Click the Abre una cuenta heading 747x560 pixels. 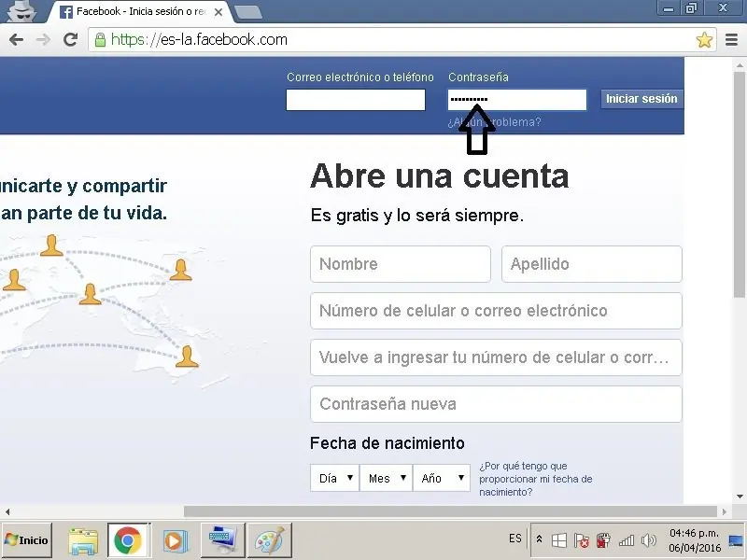tap(439, 175)
